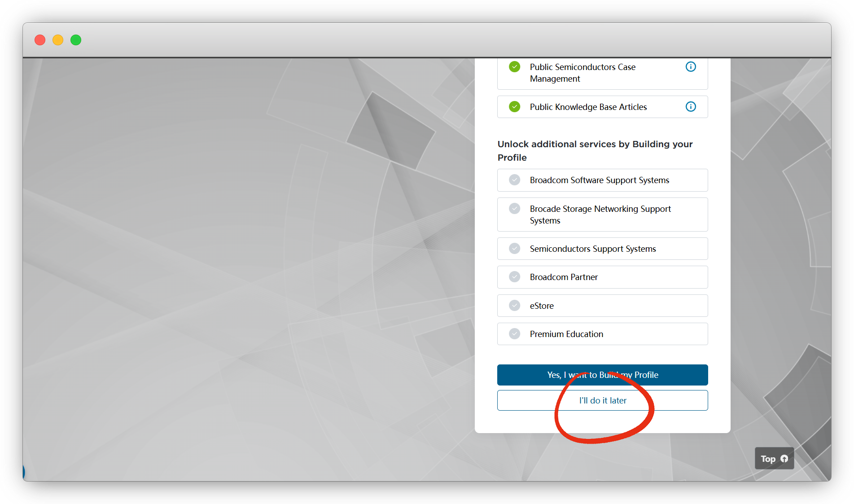Click Yes, I want to Build my Profile
This screenshot has height=504, width=854.
(x=602, y=375)
